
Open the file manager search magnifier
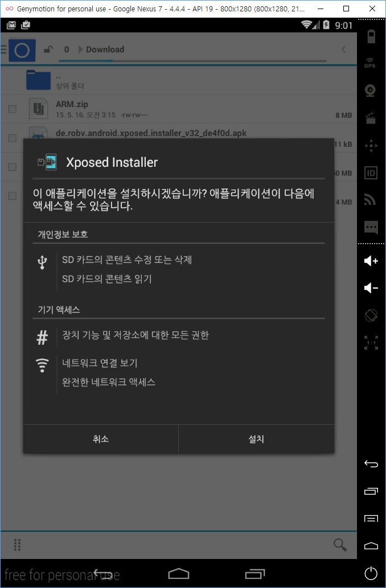click(x=340, y=545)
